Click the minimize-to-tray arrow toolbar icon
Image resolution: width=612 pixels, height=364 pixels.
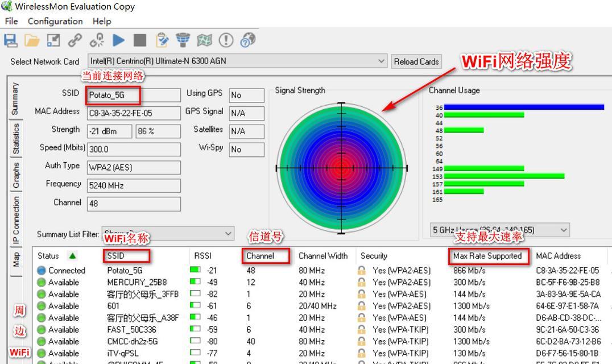pos(53,40)
